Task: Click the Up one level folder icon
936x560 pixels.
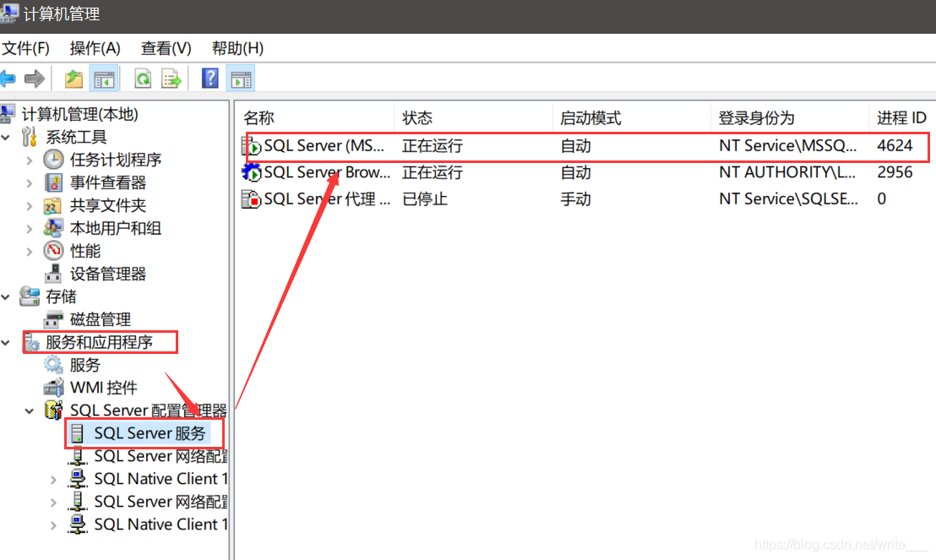Action: pos(73,79)
